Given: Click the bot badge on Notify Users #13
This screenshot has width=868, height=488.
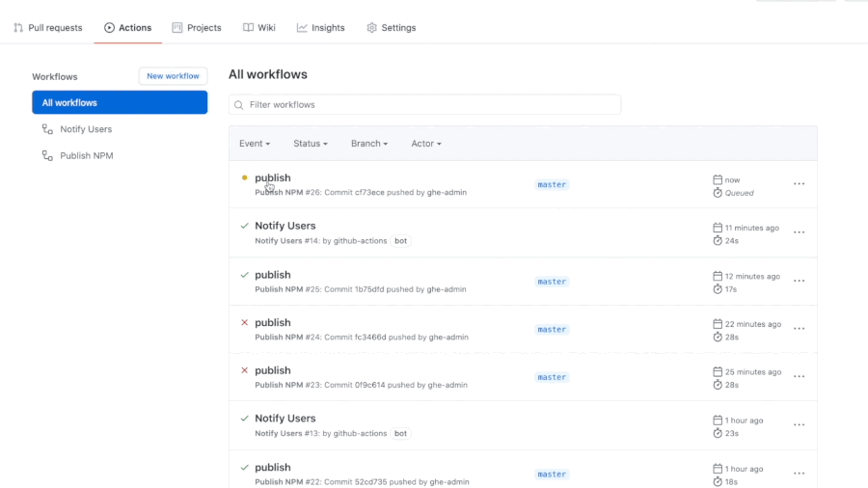Looking at the screenshot, I should 401,434.
